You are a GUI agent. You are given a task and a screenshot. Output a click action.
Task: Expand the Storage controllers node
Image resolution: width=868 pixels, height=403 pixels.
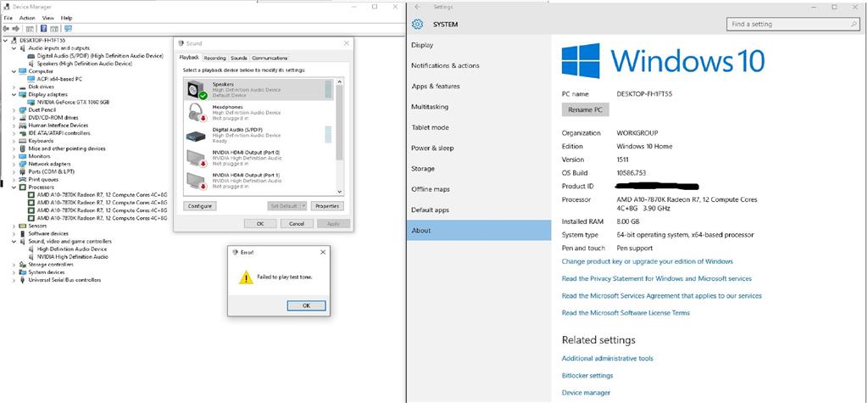[14, 265]
